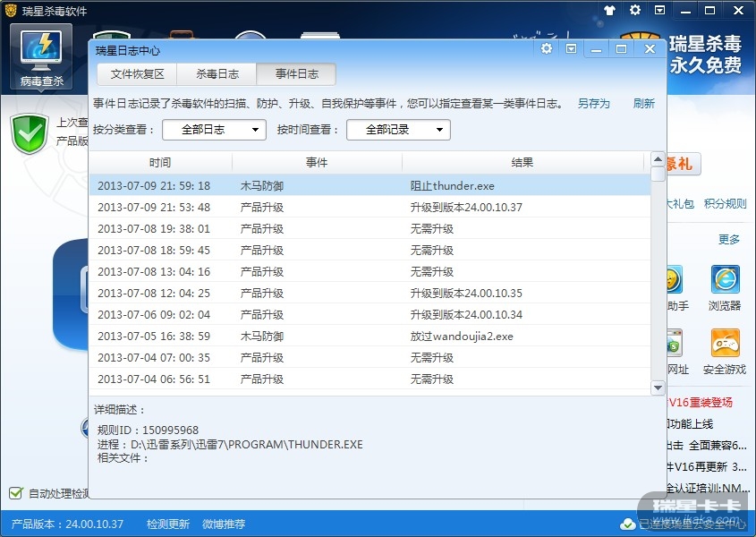Open 微博推荐 link
This screenshot has height=537, width=756.
click(224, 524)
